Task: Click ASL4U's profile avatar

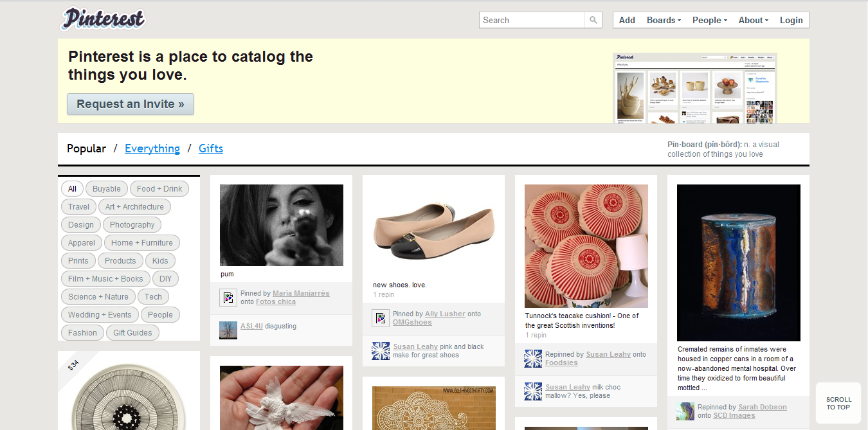Action: pos(228,330)
